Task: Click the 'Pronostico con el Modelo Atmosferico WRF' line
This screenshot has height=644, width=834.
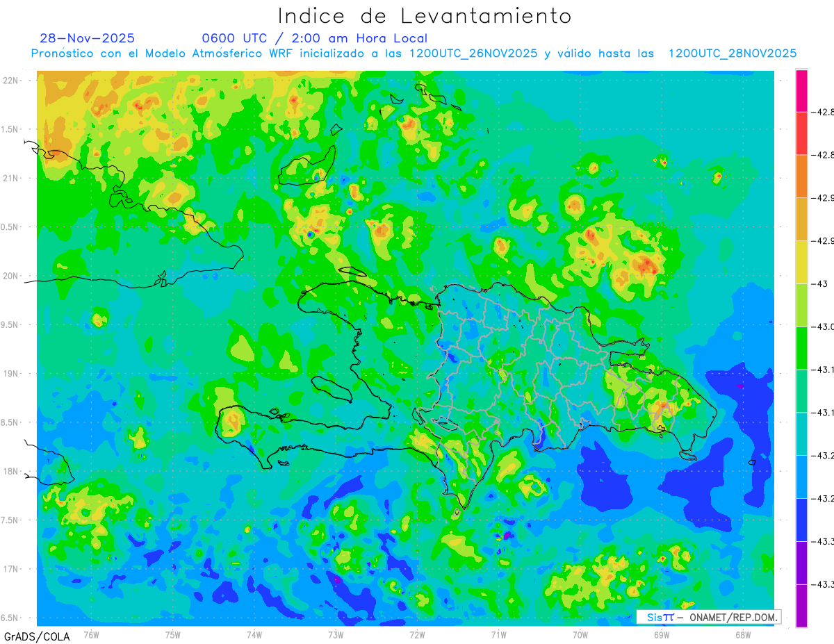Action: 414,53
